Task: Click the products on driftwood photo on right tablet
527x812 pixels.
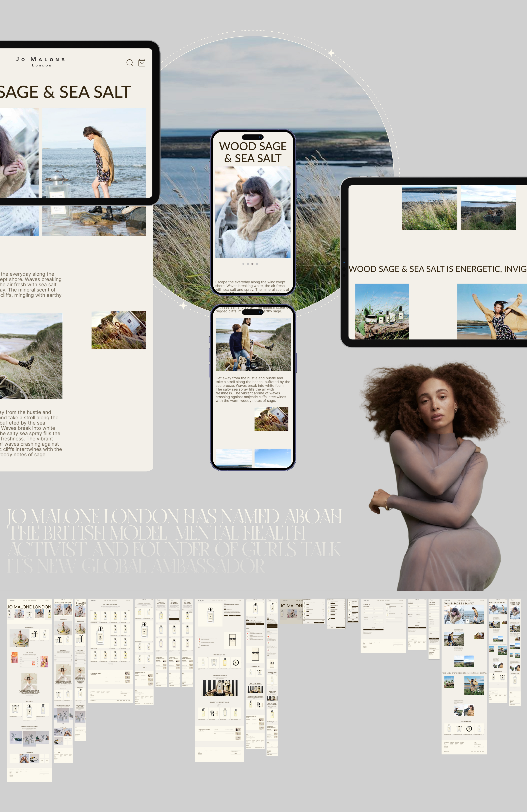Action: pos(382,311)
